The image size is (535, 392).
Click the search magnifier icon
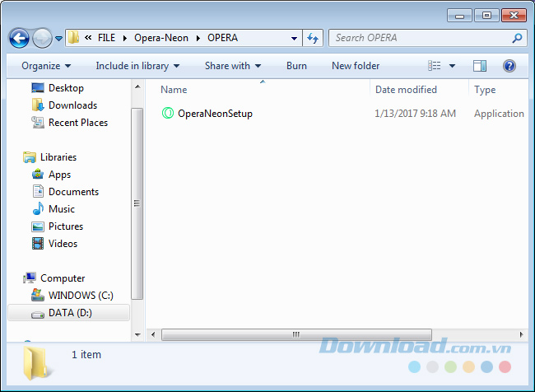coord(517,38)
